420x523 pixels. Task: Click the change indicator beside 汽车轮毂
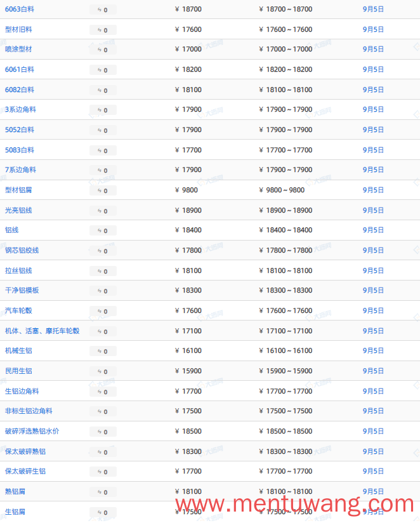[x=103, y=311]
